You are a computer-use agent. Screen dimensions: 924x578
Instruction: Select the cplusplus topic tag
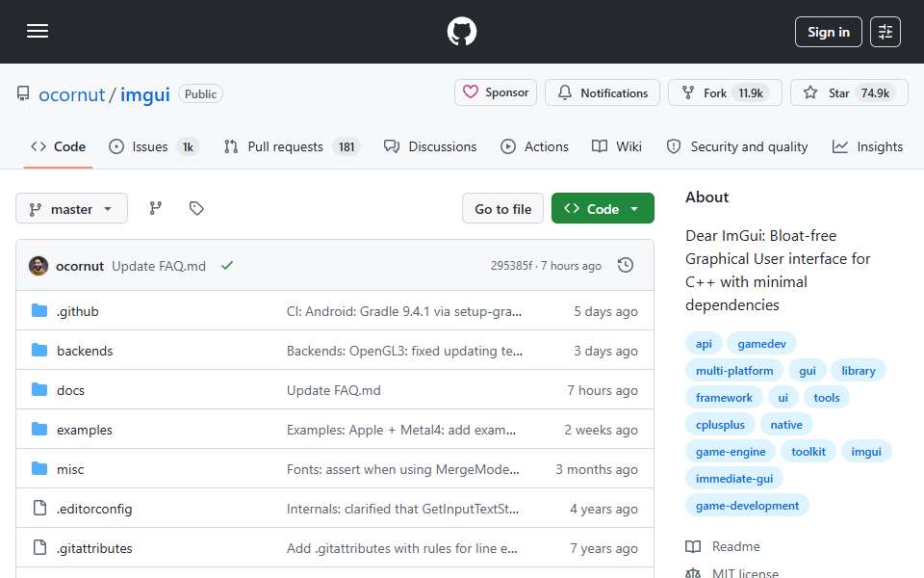720,425
